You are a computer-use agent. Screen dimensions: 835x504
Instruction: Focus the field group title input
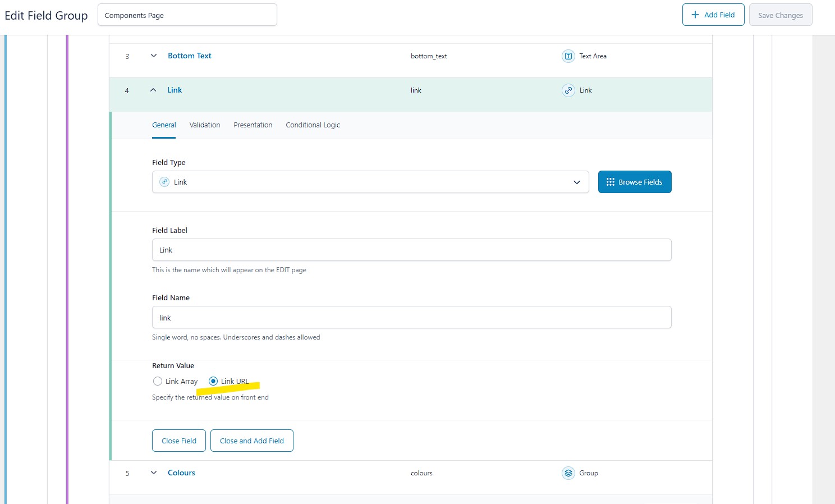(x=187, y=15)
